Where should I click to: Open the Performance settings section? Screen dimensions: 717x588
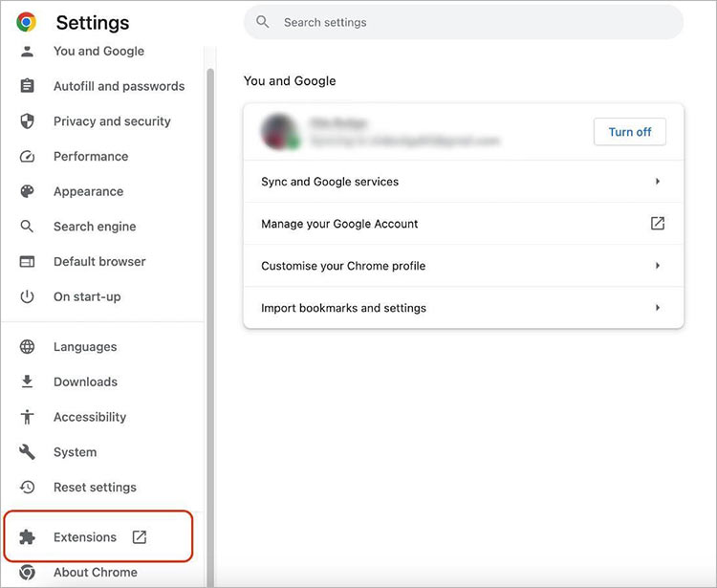tap(91, 157)
